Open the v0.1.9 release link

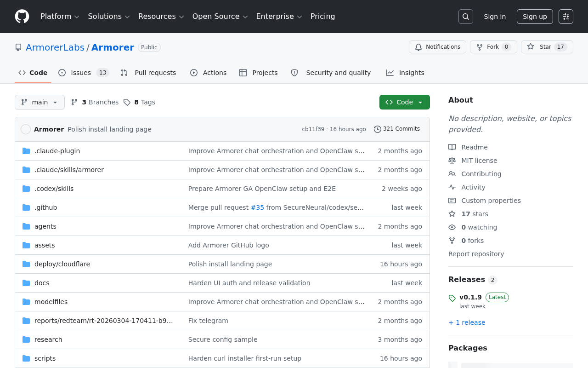click(x=470, y=297)
